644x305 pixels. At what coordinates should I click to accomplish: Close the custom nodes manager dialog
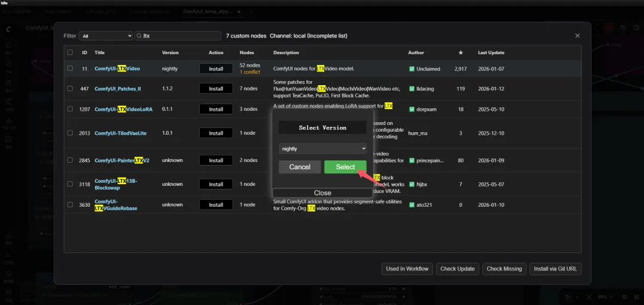tap(577, 36)
